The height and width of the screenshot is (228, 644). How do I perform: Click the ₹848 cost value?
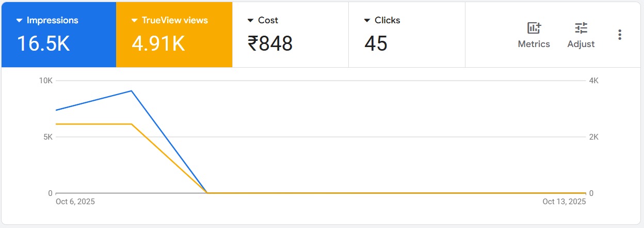coord(270,43)
